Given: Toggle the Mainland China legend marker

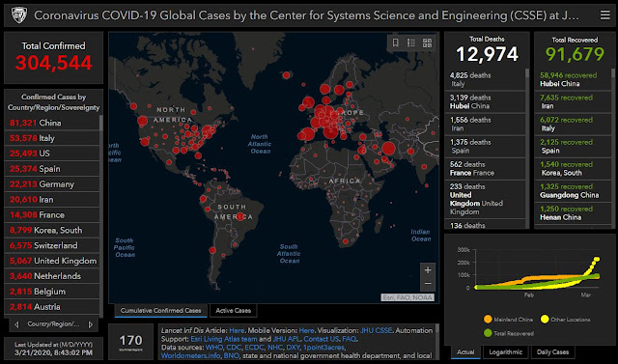Looking at the screenshot, I should 488,319.
